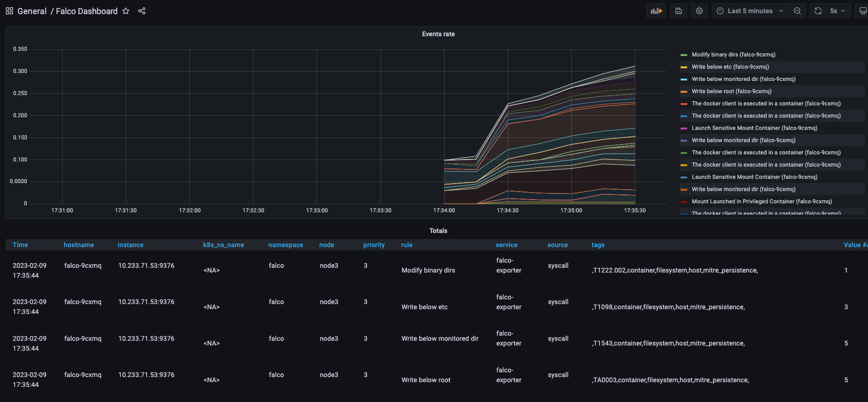Screen dimensions: 868x402
Task: Sort table by namespace column
Action: pyautogui.click(x=285, y=245)
